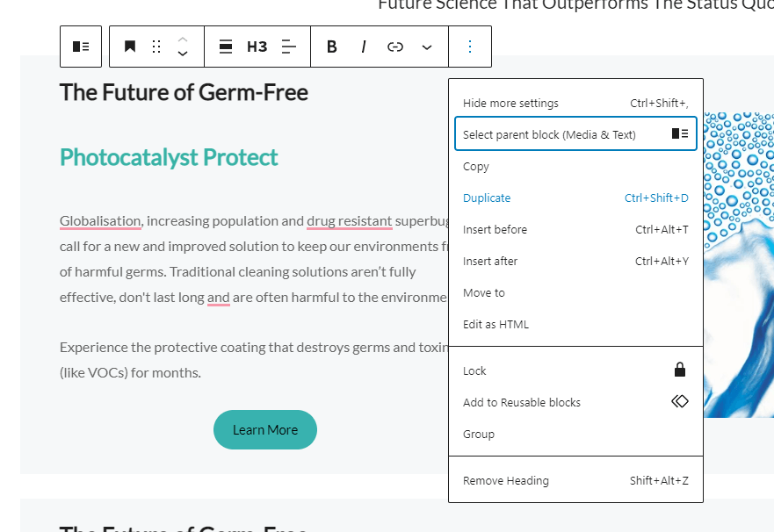Screen dimensions: 774x532
Task: Open the text alignment options
Action: click(289, 47)
